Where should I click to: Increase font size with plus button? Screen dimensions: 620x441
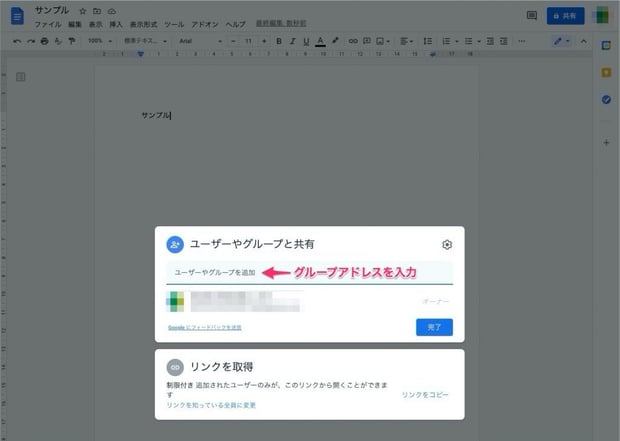tap(264, 41)
